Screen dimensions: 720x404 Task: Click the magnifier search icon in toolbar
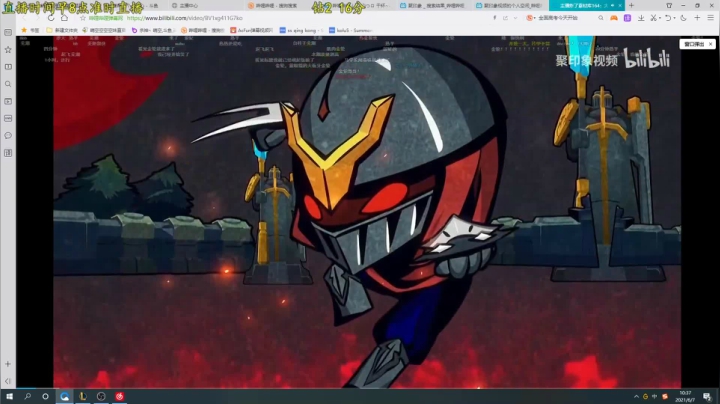coord(601,18)
